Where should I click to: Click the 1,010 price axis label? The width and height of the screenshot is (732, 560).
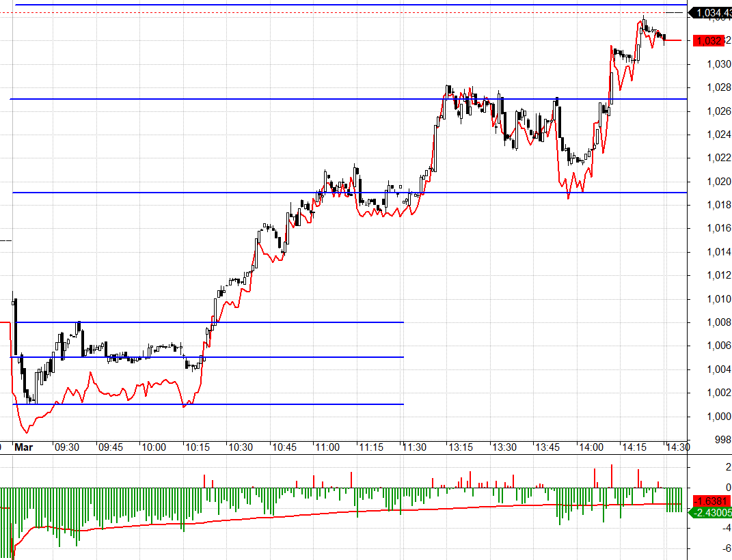pos(719,298)
